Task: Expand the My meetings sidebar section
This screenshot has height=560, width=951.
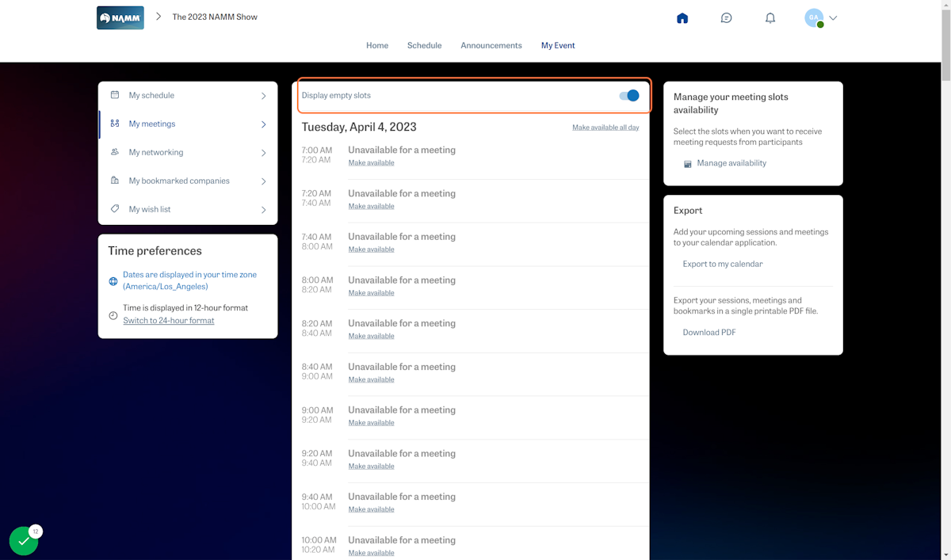Action: coord(263,124)
